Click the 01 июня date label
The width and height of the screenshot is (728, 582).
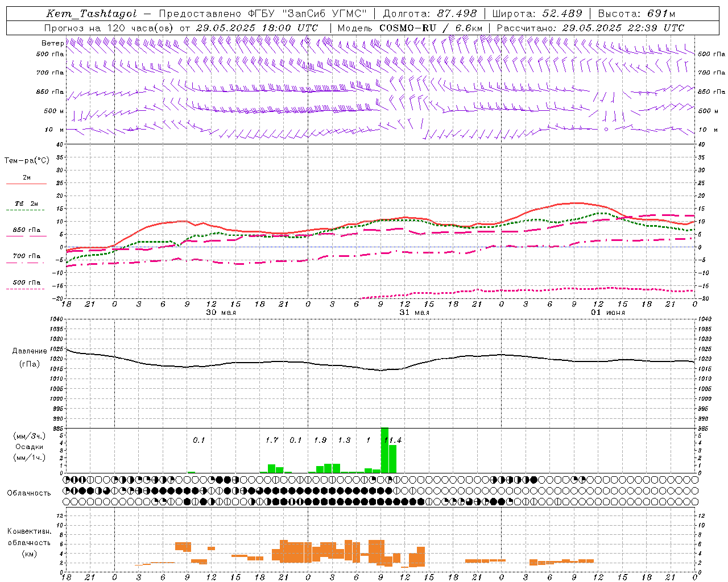click(x=608, y=313)
